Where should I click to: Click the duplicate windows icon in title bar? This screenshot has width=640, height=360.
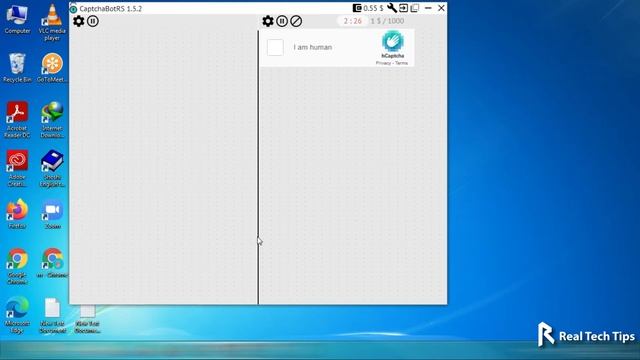click(x=415, y=8)
